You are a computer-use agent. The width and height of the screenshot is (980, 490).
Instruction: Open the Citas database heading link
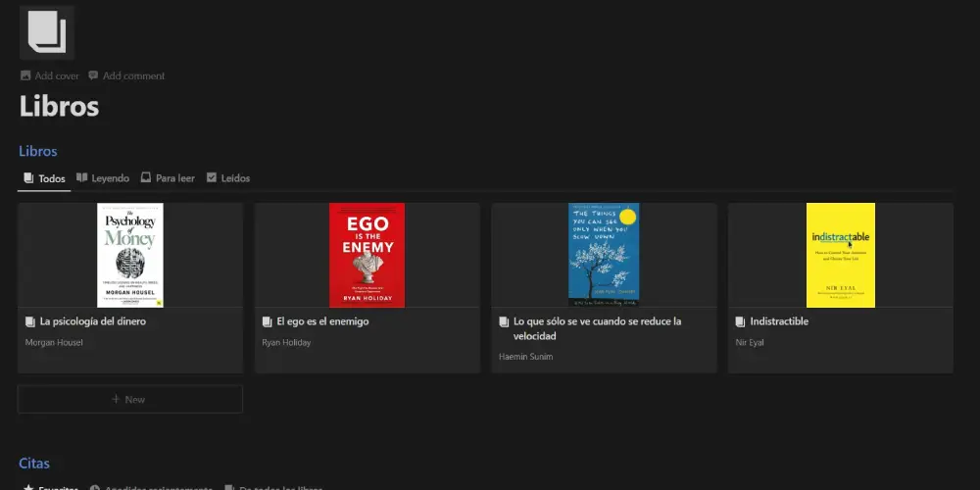pos(34,463)
